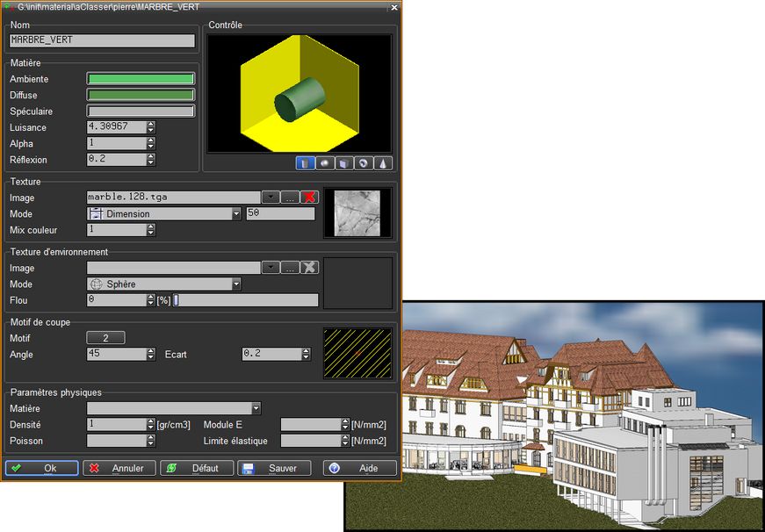765x532 pixels.
Task: Select the cone preview shape
Action: (384, 163)
